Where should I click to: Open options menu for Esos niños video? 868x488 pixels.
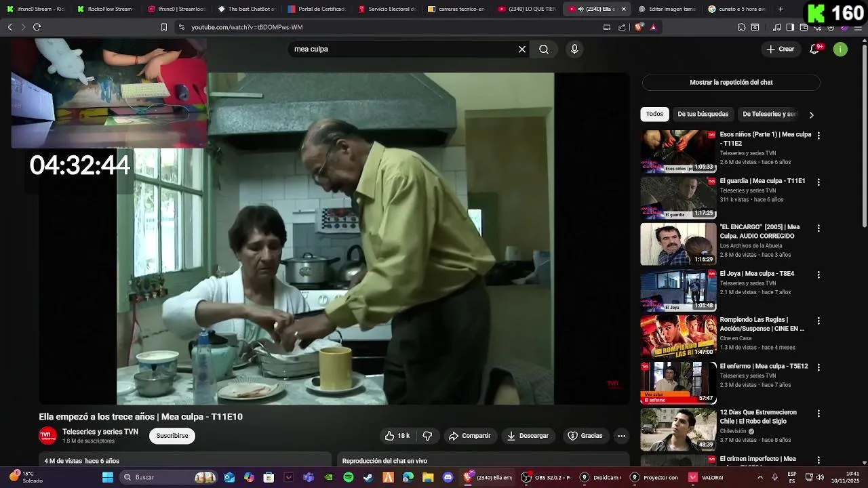818,136
